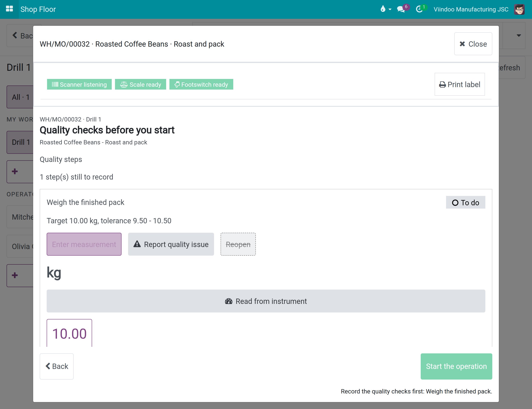
Task: Click the Refresh button behind the dialog
Action: click(x=512, y=67)
